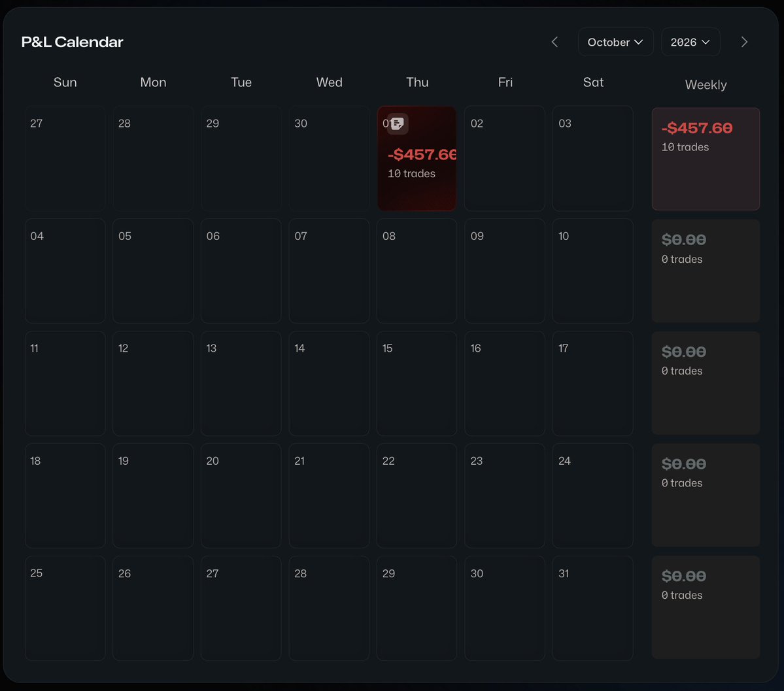Open the 2026 year dropdown

click(x=690, y=42)
